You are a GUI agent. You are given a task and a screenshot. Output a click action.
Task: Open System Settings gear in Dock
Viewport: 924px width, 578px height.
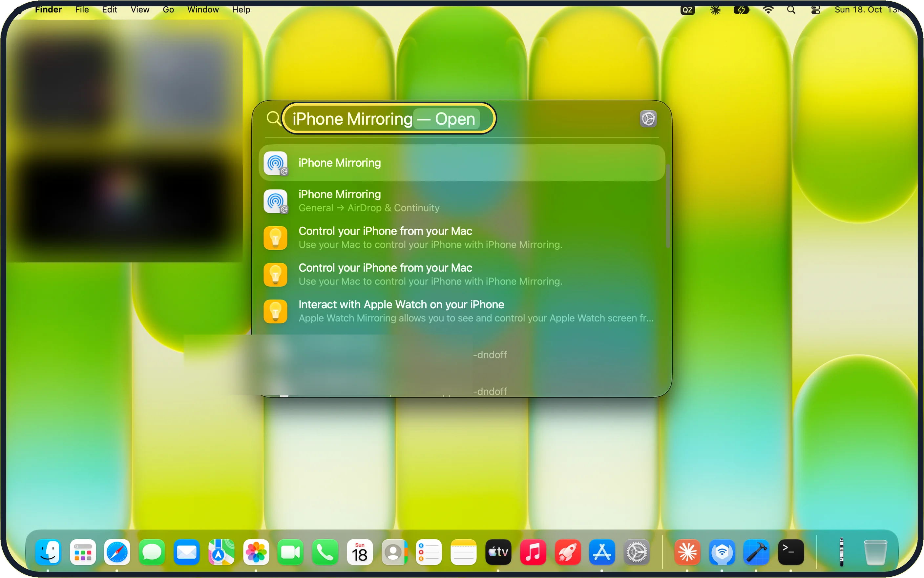pyautogui.click(x=637, y=552)
